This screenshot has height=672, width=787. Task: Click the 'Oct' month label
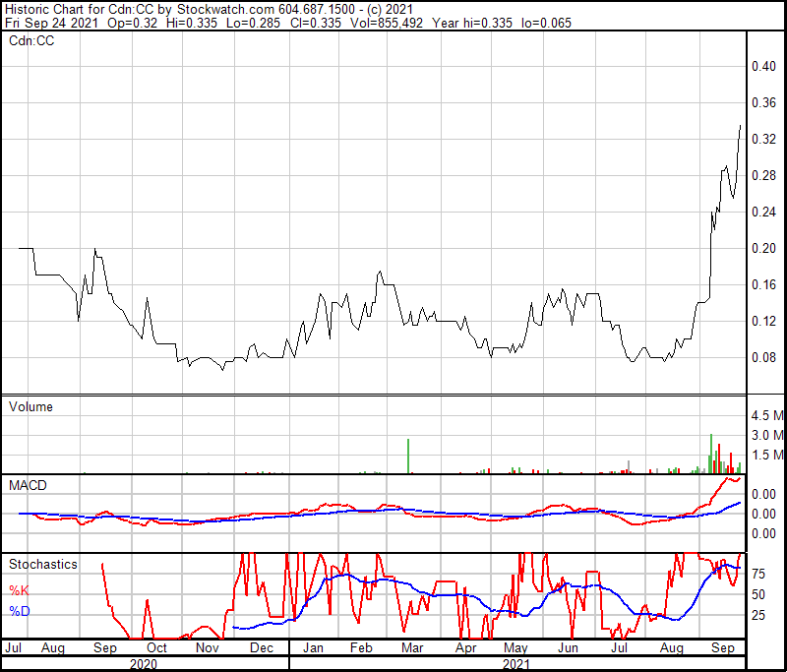point(156,648)
